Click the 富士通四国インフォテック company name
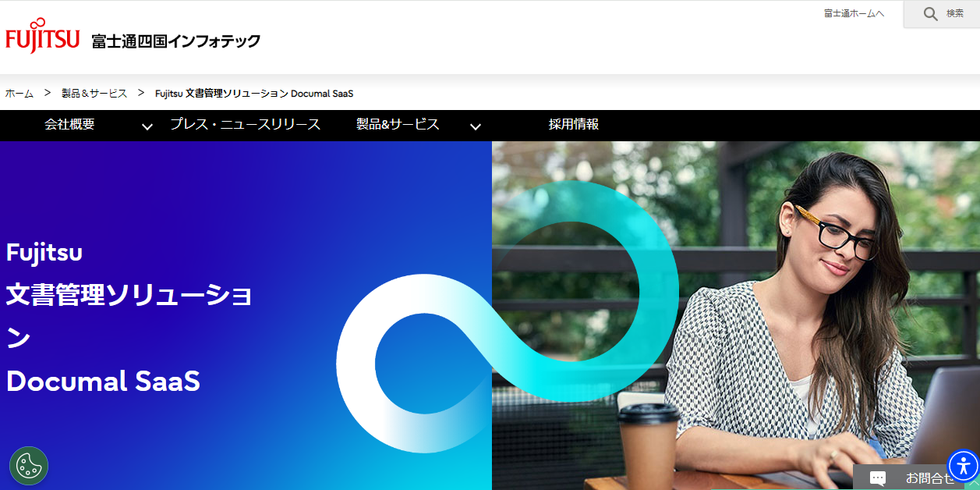The image size is (980, 490). click(x=175, y=41)
